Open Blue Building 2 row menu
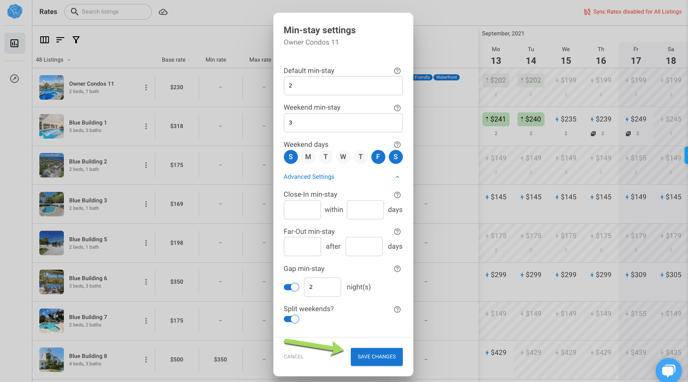688x382 pixels. click(146, 165)
